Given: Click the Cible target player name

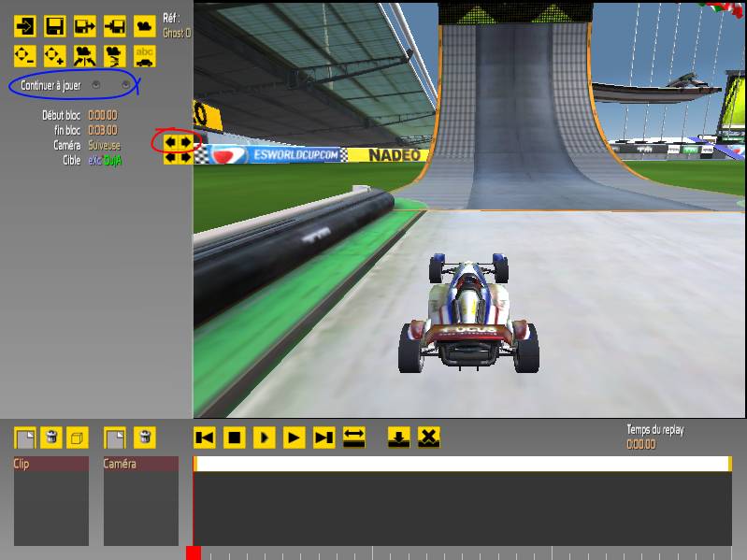Looking at the screenshot, I should click(105, 161).
